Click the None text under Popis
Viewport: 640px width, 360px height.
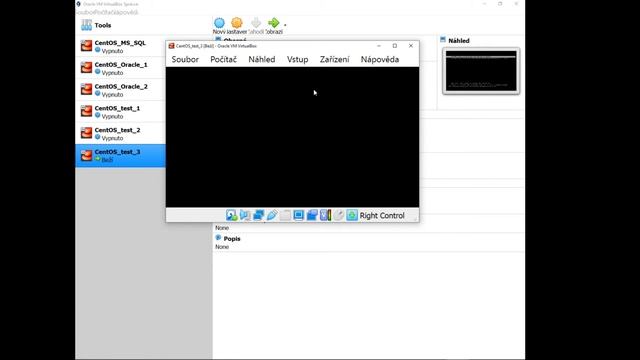coord(222,247)
